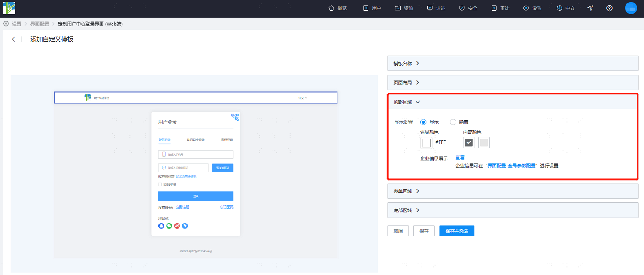
Task: Tick the 记住手机号 checkbox
Action: pos(160,184)
